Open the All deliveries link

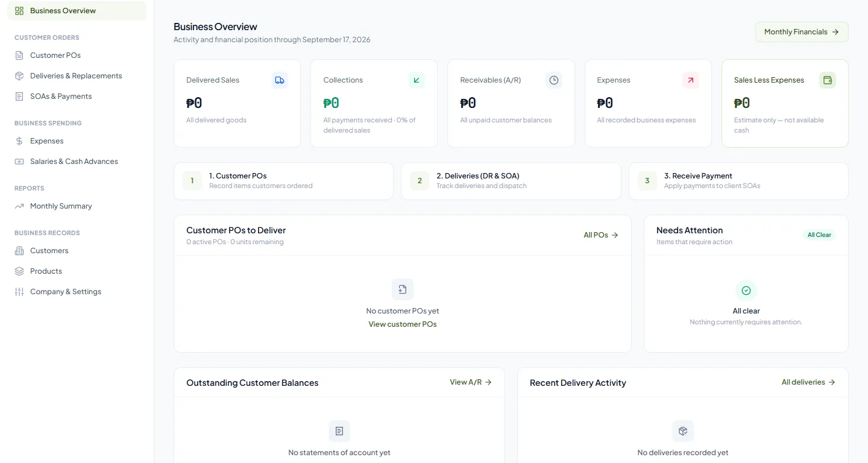pyautogui.click(x=808, y=382)
